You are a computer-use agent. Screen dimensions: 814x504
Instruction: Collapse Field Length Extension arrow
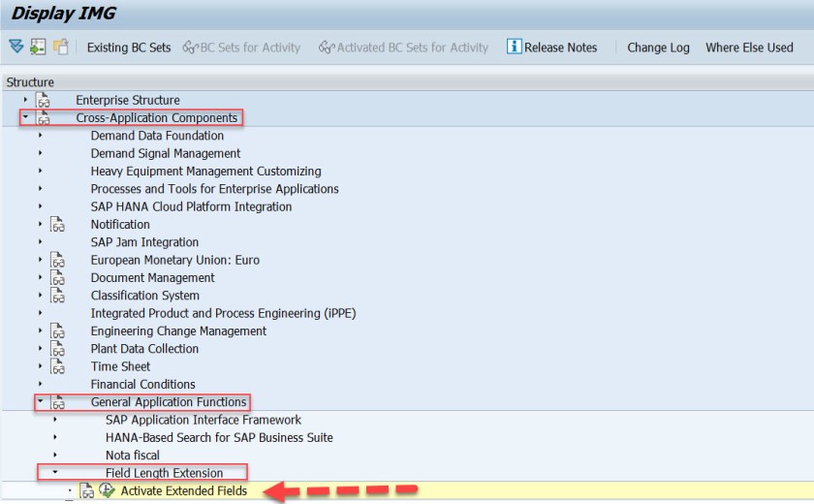(x=55, y=472)
